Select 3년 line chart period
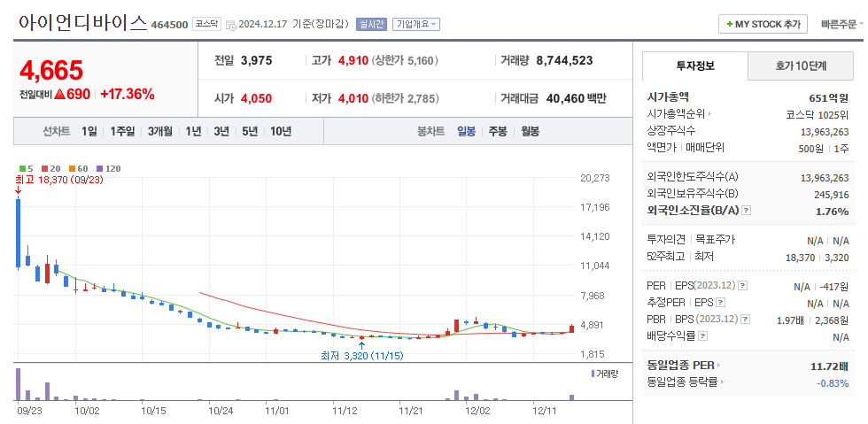 pos(221,131)
